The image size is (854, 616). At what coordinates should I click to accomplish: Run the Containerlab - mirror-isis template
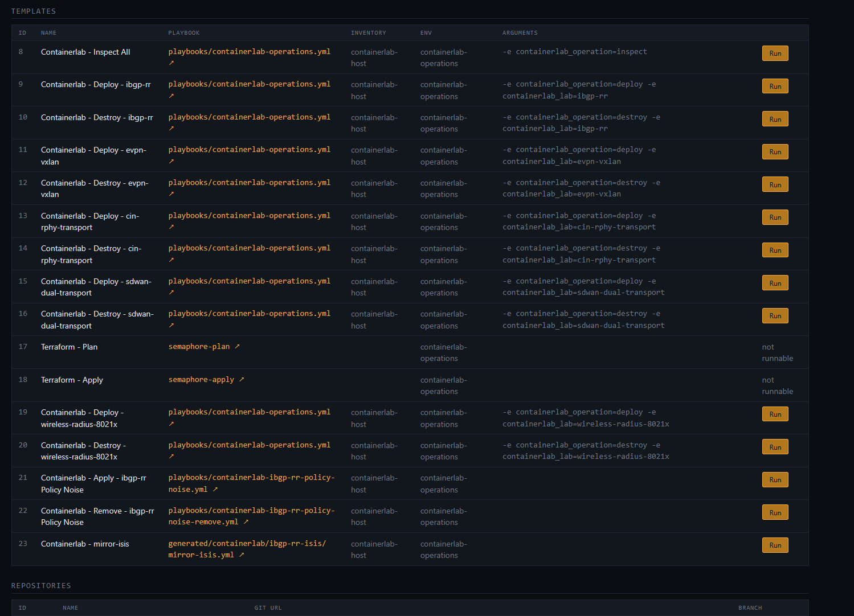(x=775, y=545)
